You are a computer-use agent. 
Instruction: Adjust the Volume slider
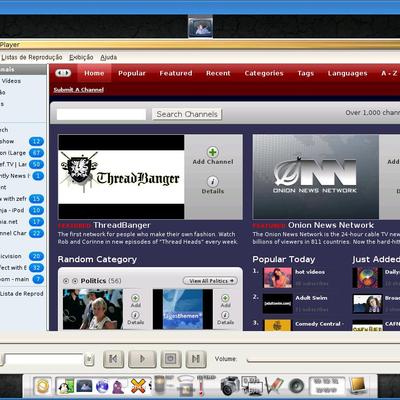tap(323, 360)
